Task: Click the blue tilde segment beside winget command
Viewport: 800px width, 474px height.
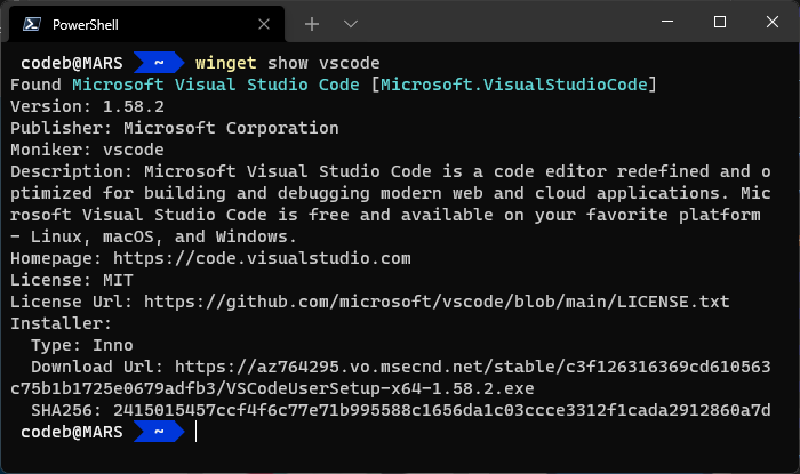Action: [158, 63]
